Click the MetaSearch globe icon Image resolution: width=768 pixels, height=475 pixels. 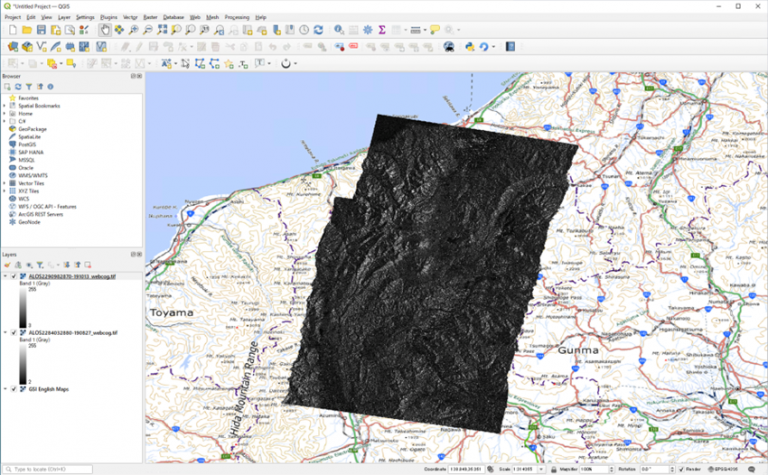[x=449, y=47]
